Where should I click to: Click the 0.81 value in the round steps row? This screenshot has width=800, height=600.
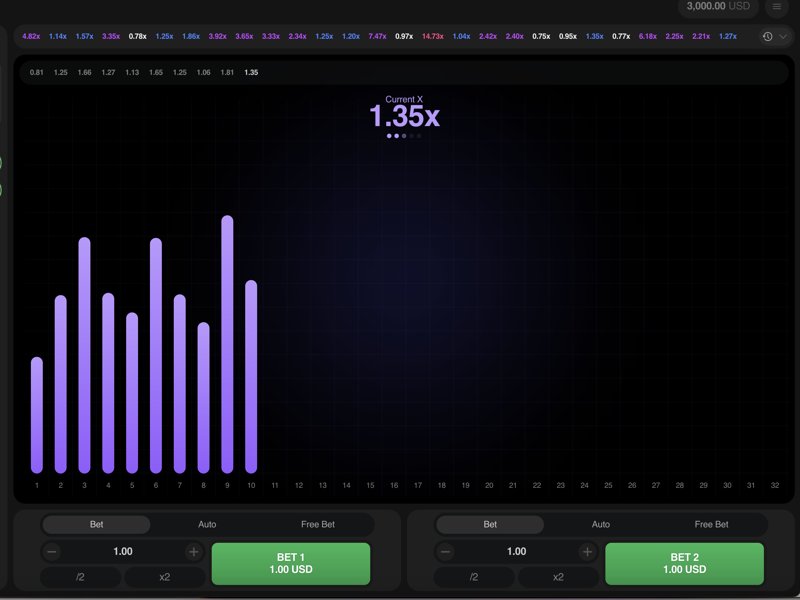click(37, 72)
